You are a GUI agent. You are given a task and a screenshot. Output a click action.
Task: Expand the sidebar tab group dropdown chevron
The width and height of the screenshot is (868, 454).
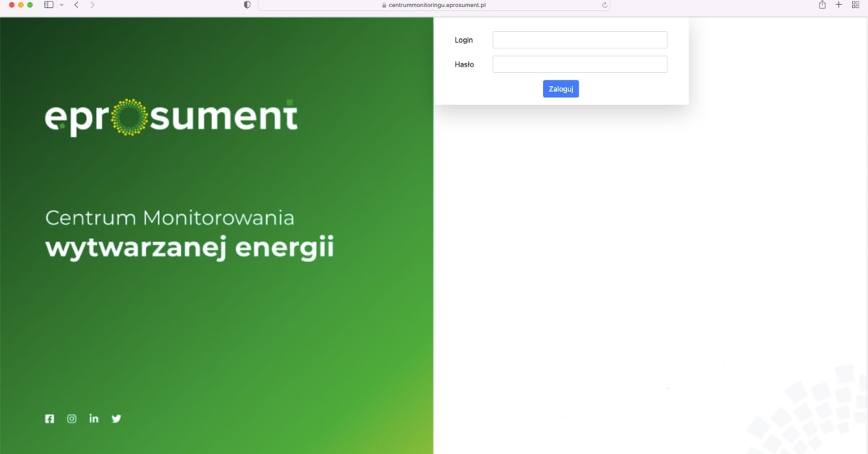61,5
